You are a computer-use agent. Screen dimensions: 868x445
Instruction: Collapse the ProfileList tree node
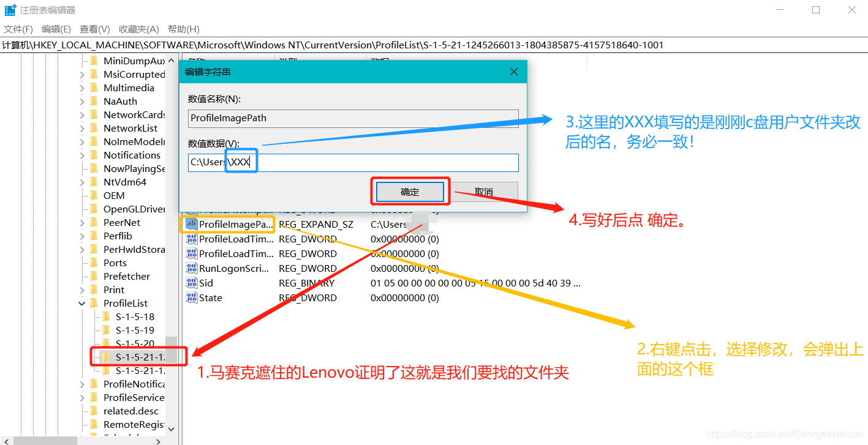point(82,304)
